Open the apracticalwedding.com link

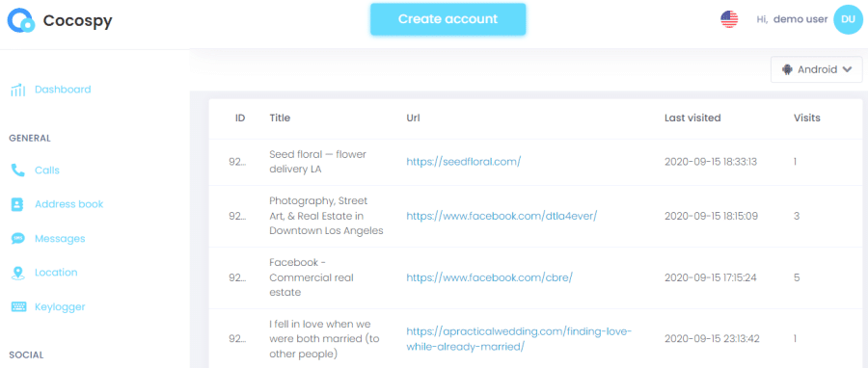(x=519, y=339)
